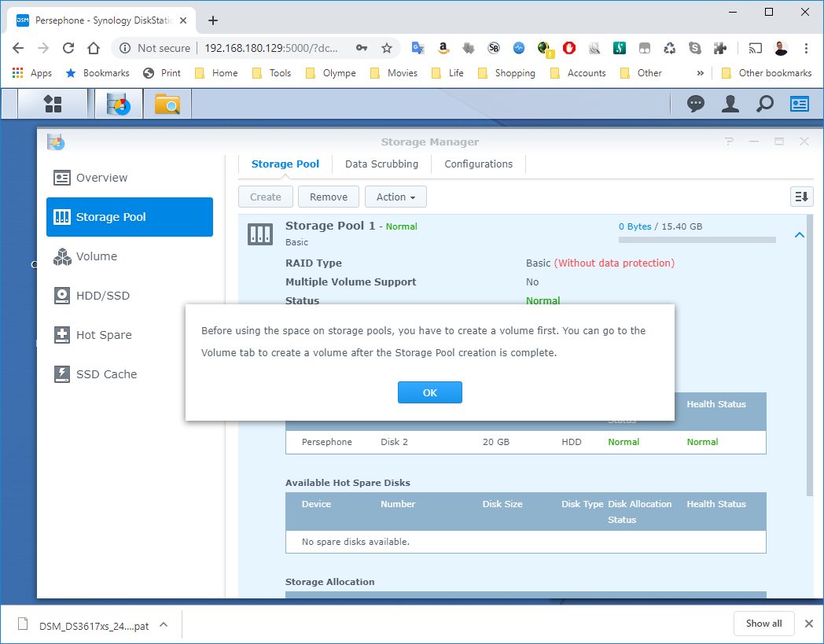This screenshot has width=824, height=644.
Task: Open the Apps grid shortcut
Action: (x=31, y=73)
